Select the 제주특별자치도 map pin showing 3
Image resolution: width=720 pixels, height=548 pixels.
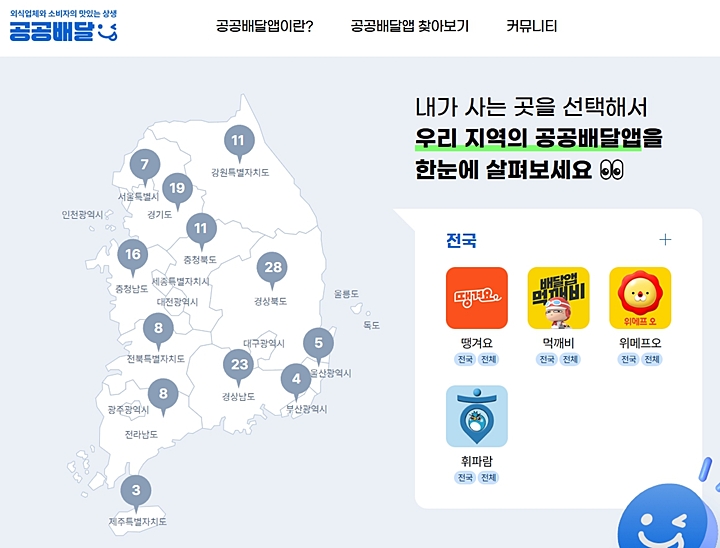[x=136, y=493]
